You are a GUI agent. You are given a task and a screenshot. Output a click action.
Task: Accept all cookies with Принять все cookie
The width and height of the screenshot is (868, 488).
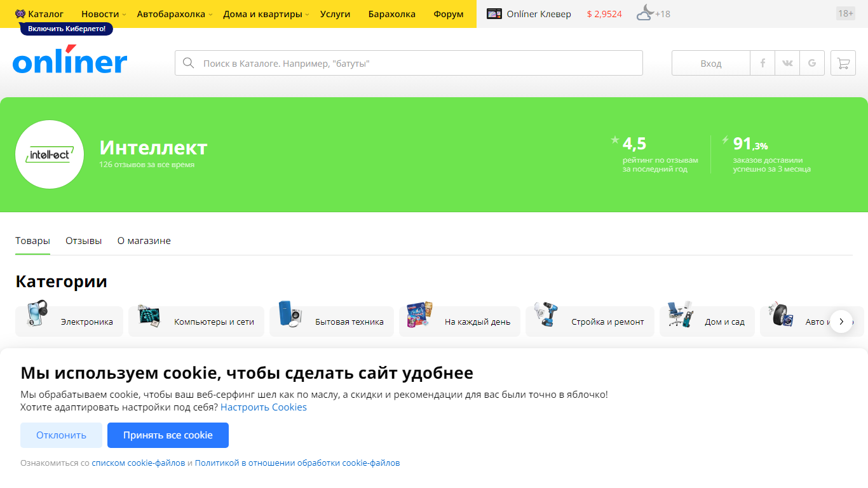168,435
